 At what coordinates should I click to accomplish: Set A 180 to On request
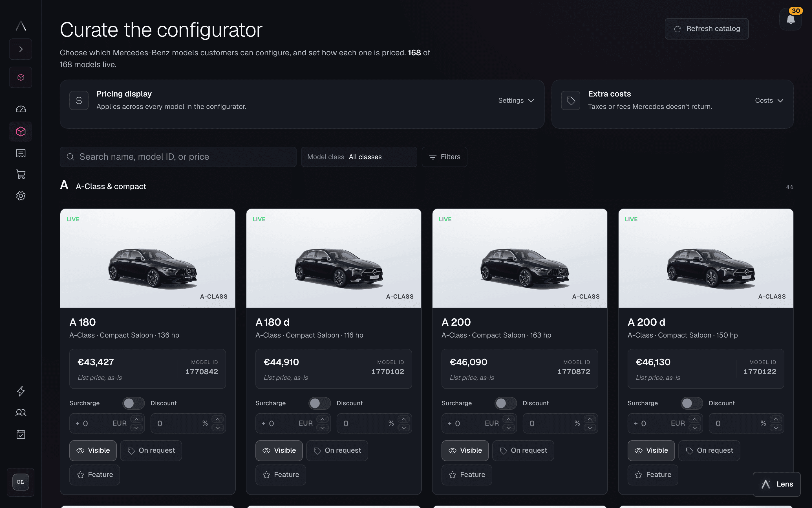[151, 450]
